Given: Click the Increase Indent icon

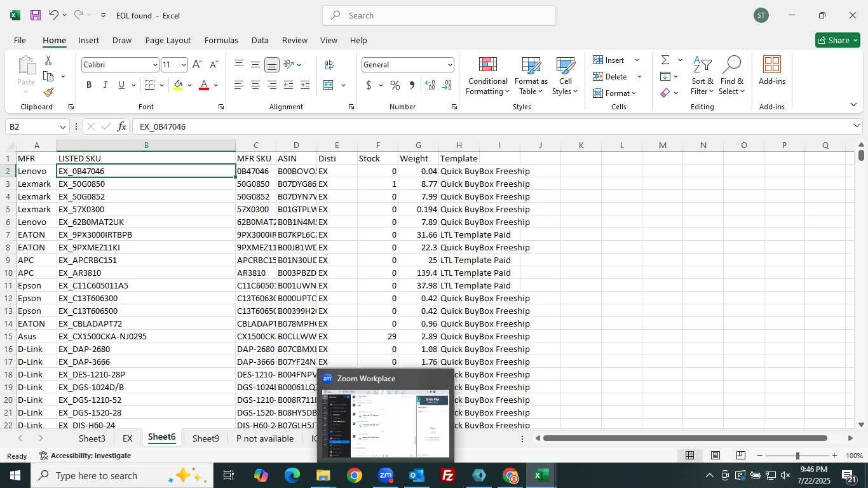Looking at the screenshot, I should [x=305, y=85].
